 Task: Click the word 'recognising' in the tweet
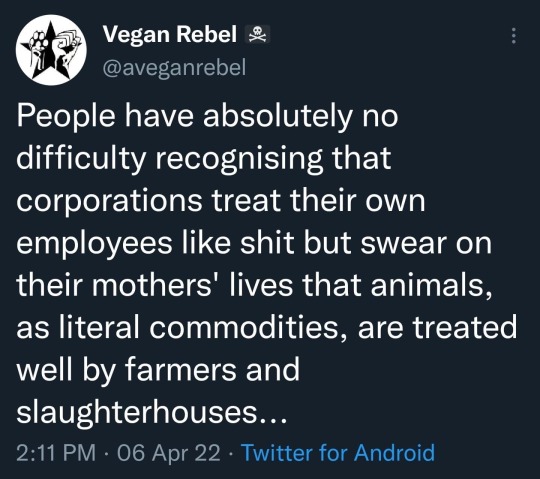coord(239,159)
